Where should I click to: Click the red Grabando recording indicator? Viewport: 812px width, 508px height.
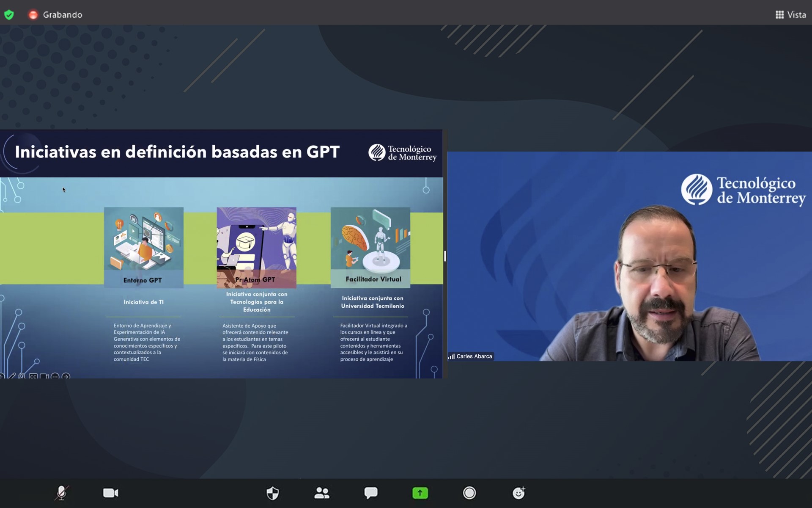pyautogui.click(x=33, y=15)
